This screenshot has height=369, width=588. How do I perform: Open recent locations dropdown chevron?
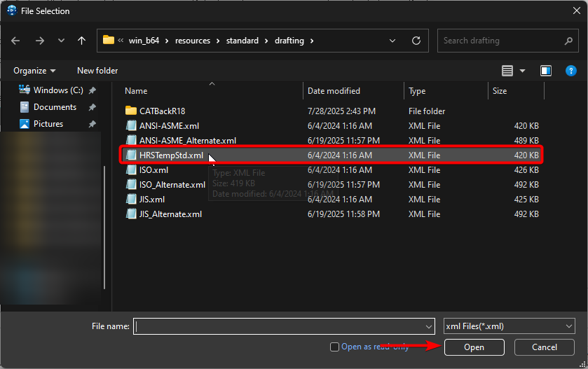click(61, 41)
